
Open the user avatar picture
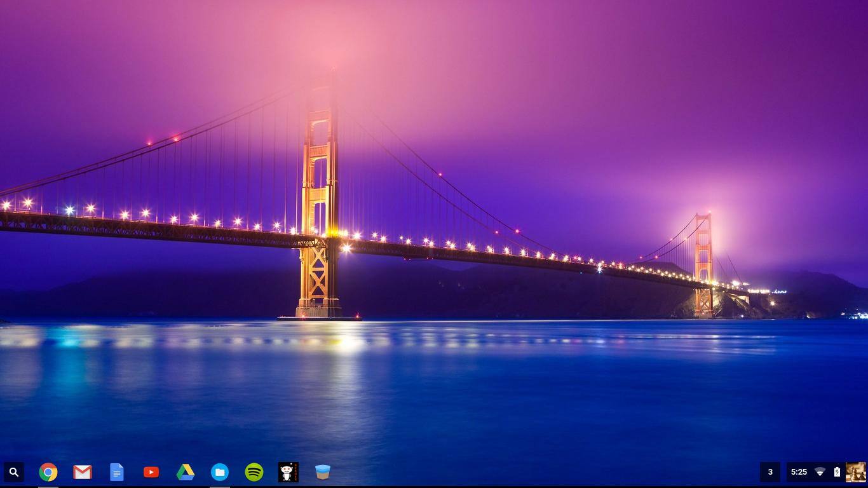click(855, 472)
